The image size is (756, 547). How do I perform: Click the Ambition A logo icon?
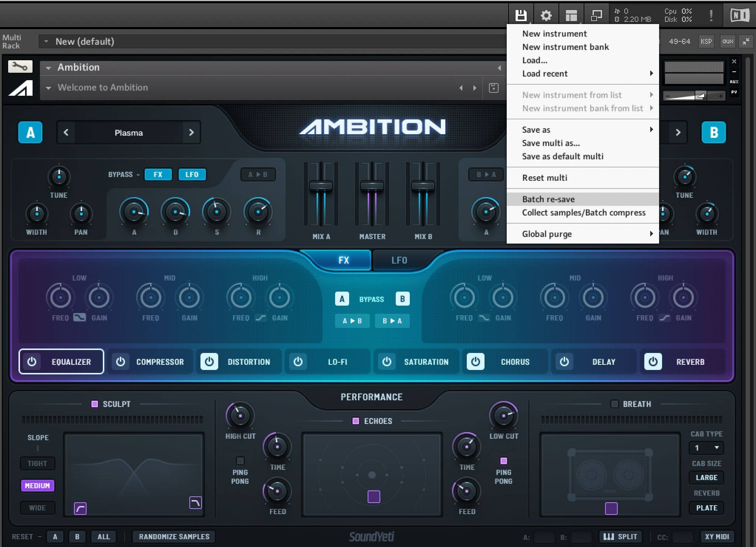point(20,88)
